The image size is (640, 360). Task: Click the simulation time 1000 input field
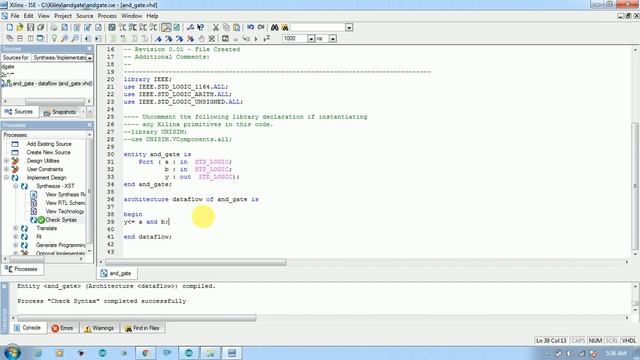pyautogui.click(x=295, y=38)
